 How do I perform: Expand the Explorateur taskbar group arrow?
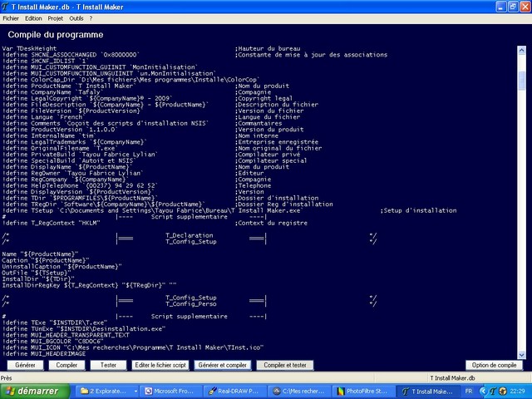[x=135, y=392]
